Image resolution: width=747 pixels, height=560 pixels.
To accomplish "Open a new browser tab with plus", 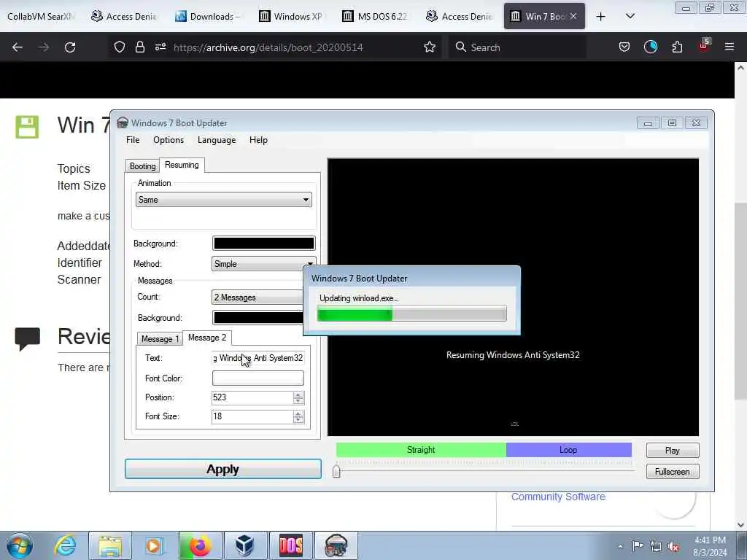I will 601,17.
